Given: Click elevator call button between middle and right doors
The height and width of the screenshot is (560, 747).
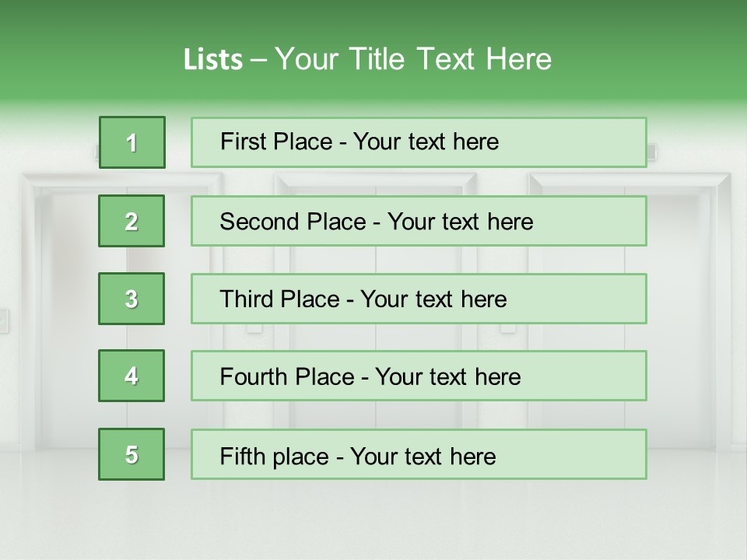Looking at the screenshot, I should click(x=508, y=329).
